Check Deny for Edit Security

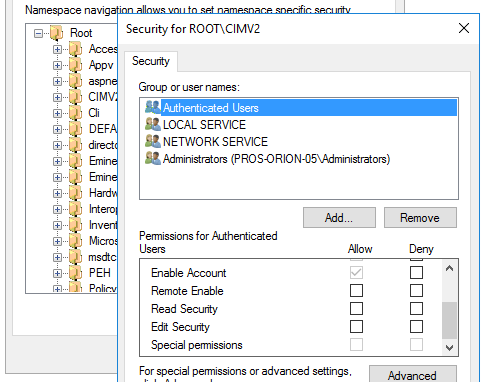416,327
